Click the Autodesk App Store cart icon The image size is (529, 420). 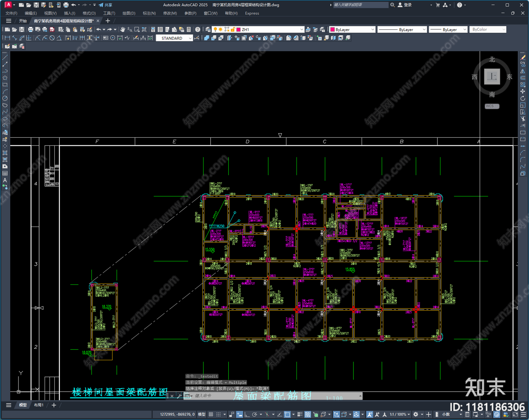(x=438, y=5)
